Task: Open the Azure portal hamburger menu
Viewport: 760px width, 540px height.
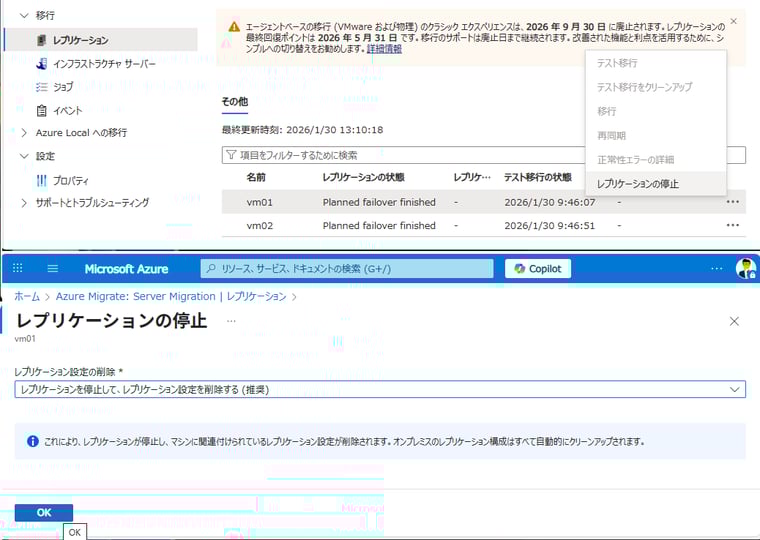Action: 53,268
